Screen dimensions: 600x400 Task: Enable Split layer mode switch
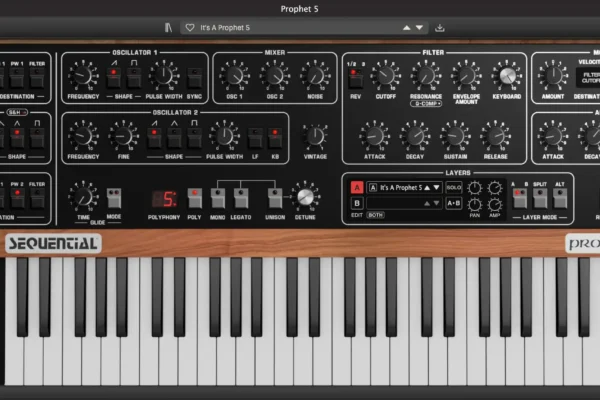click(540, 198)
